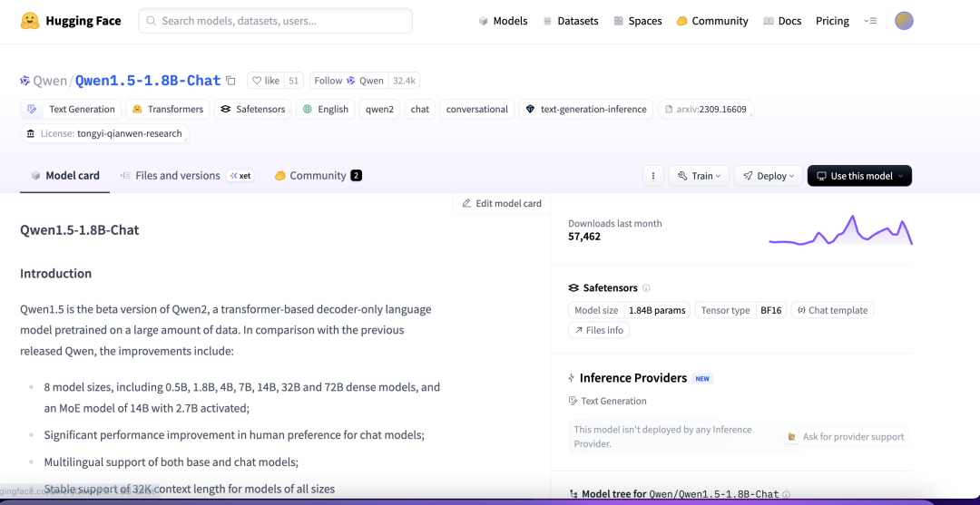The image size is (980, 505).
Task: Open the Pricing page
Action: (832, 21)
